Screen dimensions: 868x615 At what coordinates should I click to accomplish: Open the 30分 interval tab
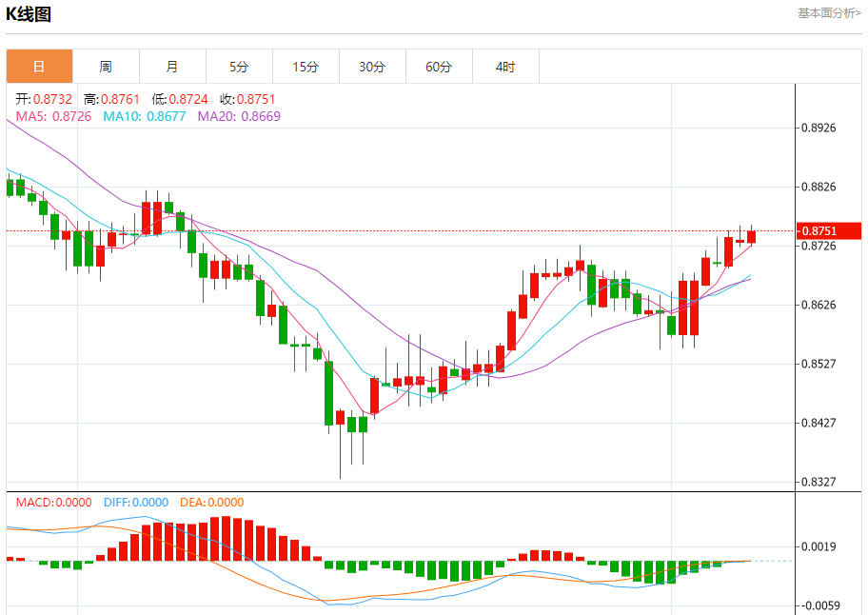(x=372, y=67)
